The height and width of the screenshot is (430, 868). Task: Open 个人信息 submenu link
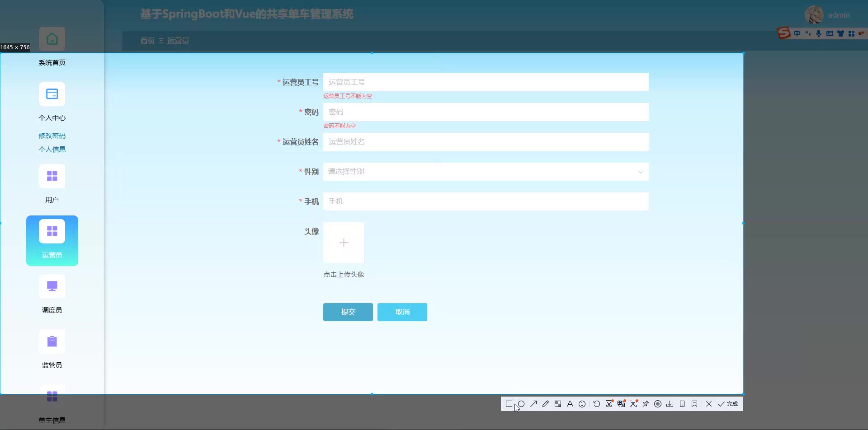click(x=52, y=149)
